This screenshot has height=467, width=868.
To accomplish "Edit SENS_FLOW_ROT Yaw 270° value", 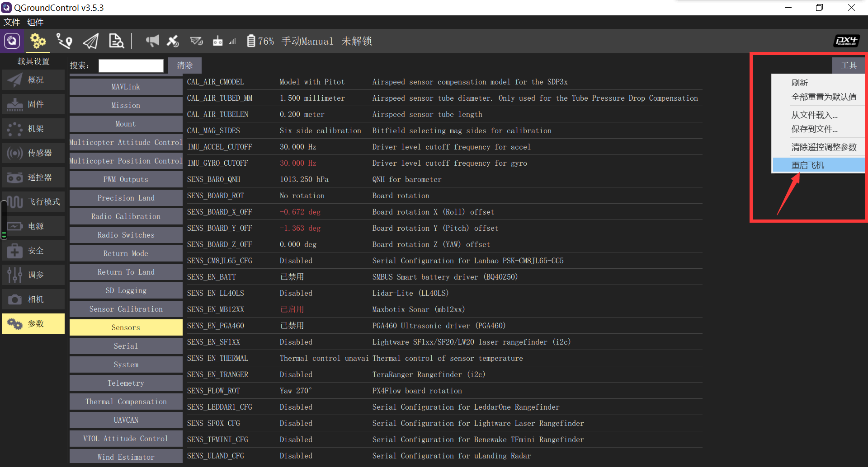I will tap(296, 391).
